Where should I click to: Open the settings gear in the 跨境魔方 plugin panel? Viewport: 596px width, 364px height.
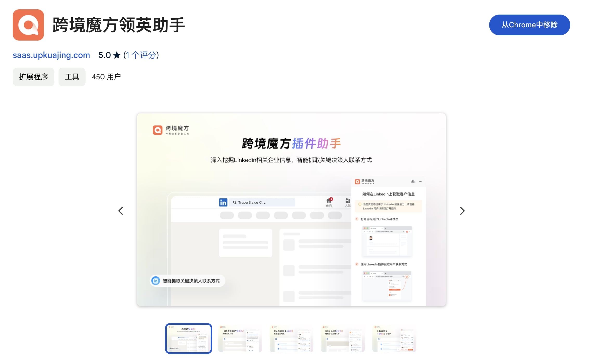click(413, 182)
